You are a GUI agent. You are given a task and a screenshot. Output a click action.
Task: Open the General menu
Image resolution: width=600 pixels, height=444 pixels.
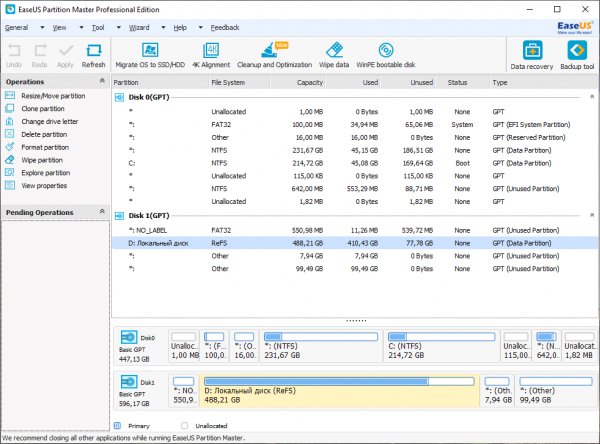click(x=16, y=28)
